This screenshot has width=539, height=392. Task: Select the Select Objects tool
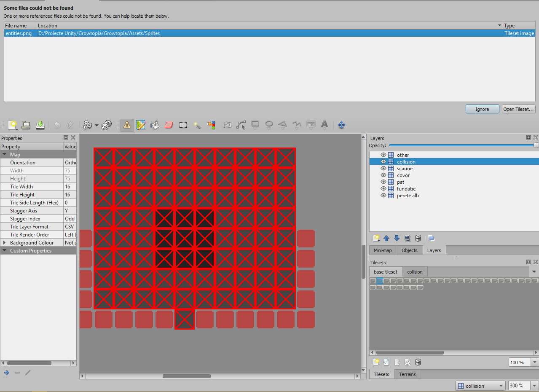(228, 125)
